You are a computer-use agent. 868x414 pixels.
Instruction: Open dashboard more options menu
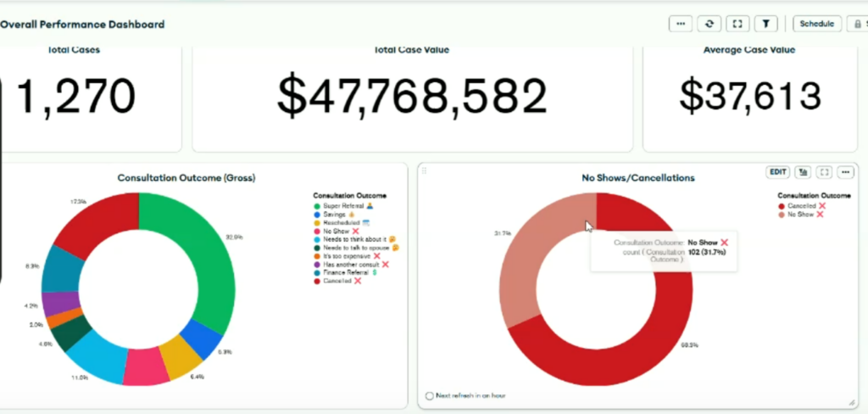680,24
